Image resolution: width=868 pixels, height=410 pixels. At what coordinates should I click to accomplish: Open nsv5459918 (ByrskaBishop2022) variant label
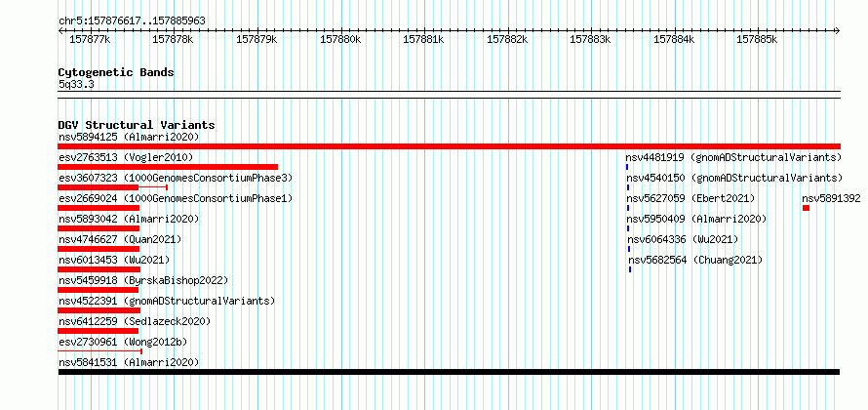point(143,280)
